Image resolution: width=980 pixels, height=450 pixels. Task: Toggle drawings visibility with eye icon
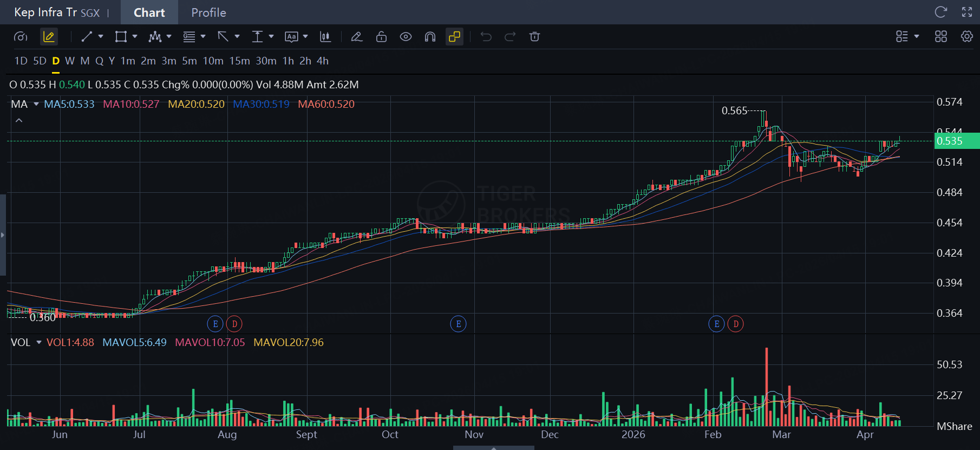tap(406, 37)
